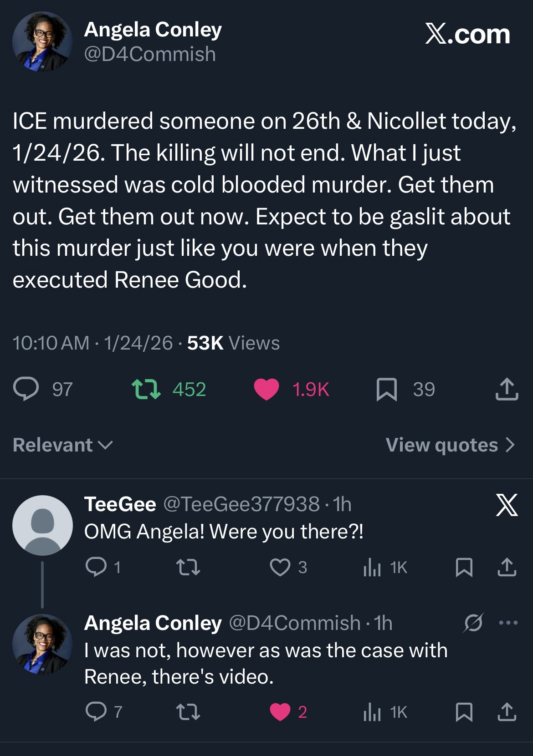Open Angela Conley's header profile photo

tap(42, 42)
